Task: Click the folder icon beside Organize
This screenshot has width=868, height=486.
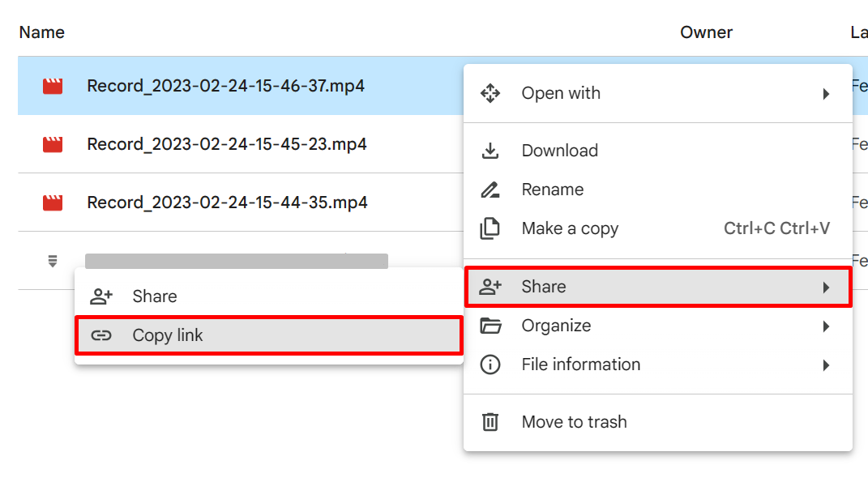Action: pos(490,326)
